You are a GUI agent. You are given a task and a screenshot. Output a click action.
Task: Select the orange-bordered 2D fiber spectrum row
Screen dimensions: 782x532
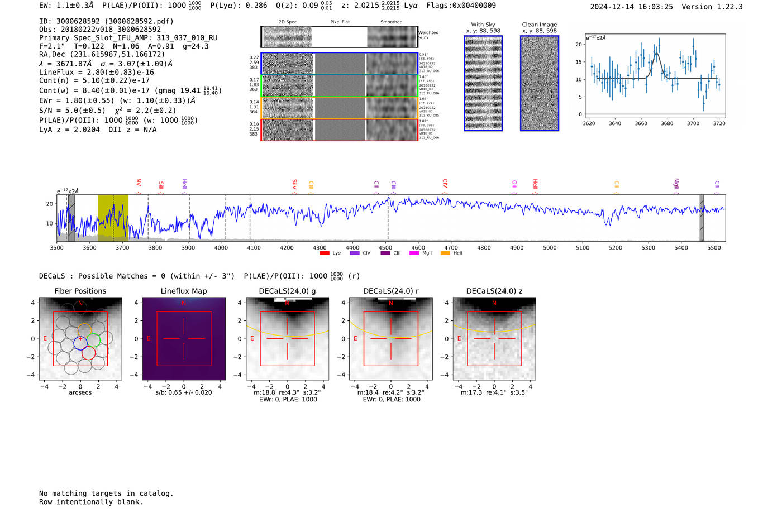pos(340,108)
